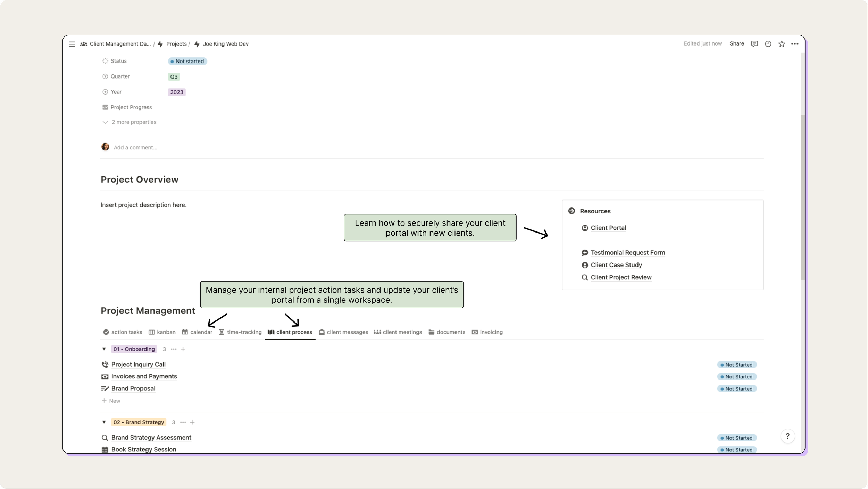Click the 2023 year property tag
The height and width of the screenshot is (489, 868).
point(176,92)
